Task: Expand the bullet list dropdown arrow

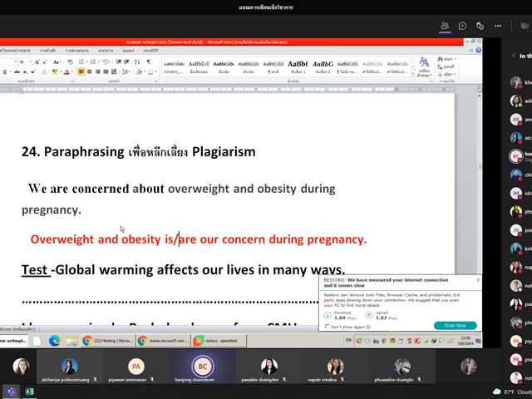Action: point(86,62)
